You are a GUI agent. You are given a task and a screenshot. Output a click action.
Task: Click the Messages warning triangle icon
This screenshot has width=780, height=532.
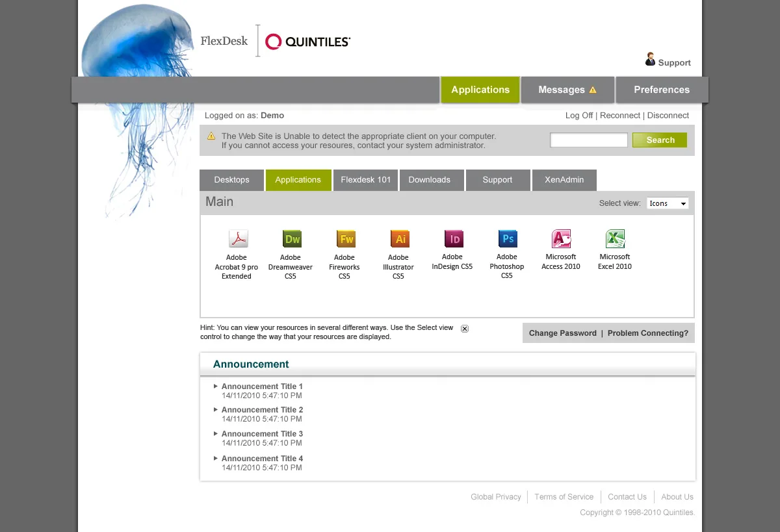coord(593,90)
